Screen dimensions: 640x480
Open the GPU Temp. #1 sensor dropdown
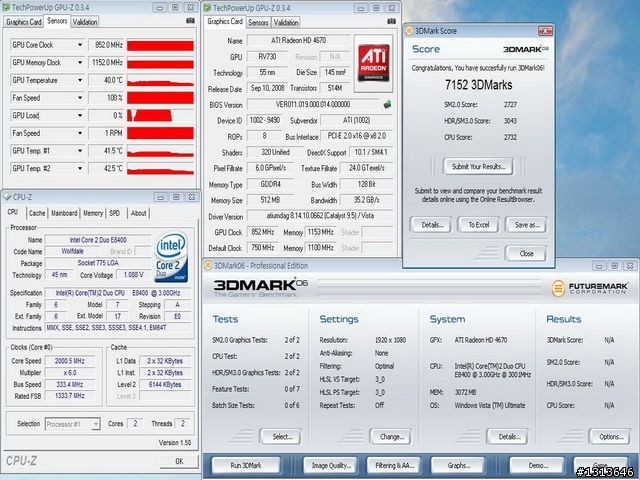(80, 151)
